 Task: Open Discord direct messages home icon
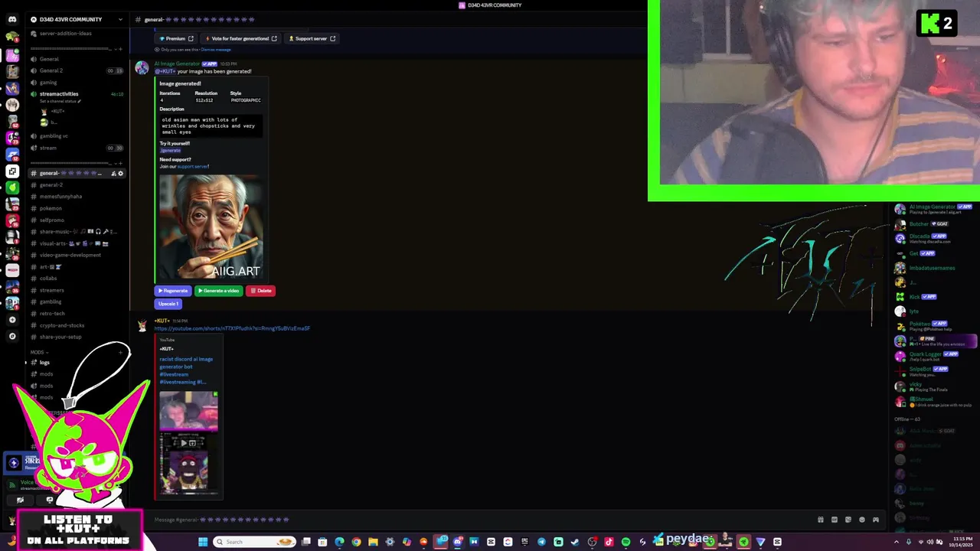(12, 19)
